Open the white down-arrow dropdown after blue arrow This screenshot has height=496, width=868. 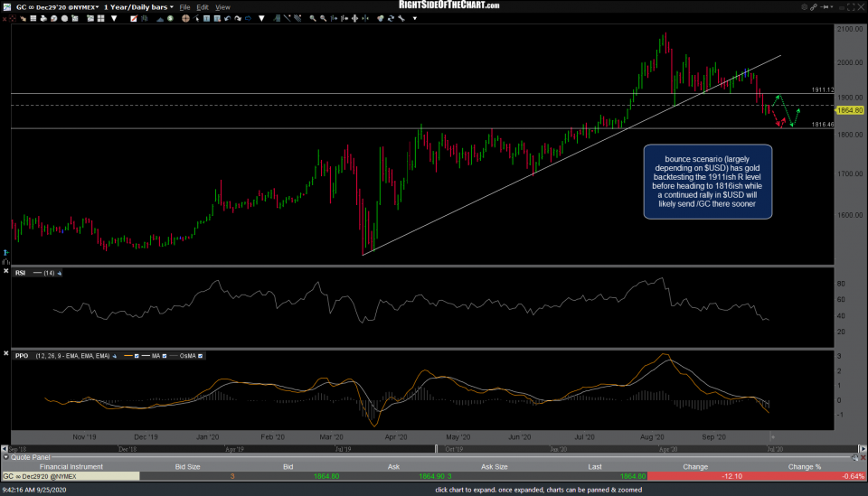tap(261, 18)
